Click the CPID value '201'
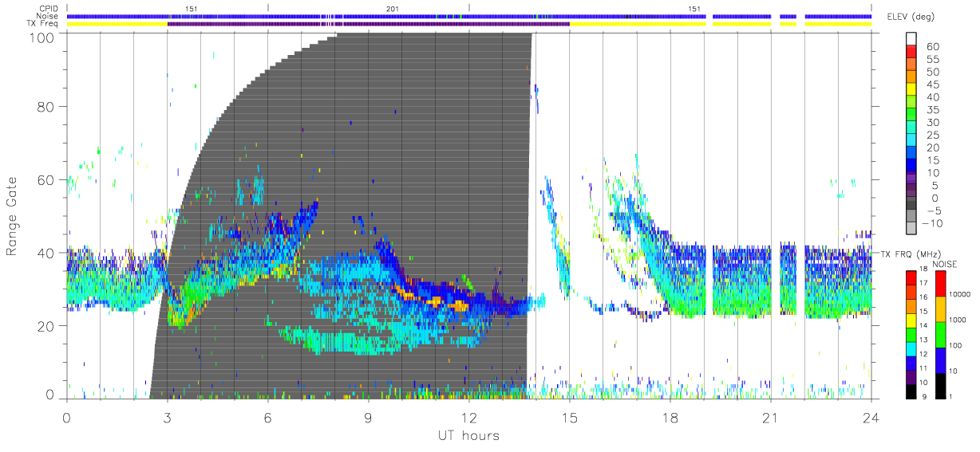Screen dimensions: 980x452 point(392,8)
